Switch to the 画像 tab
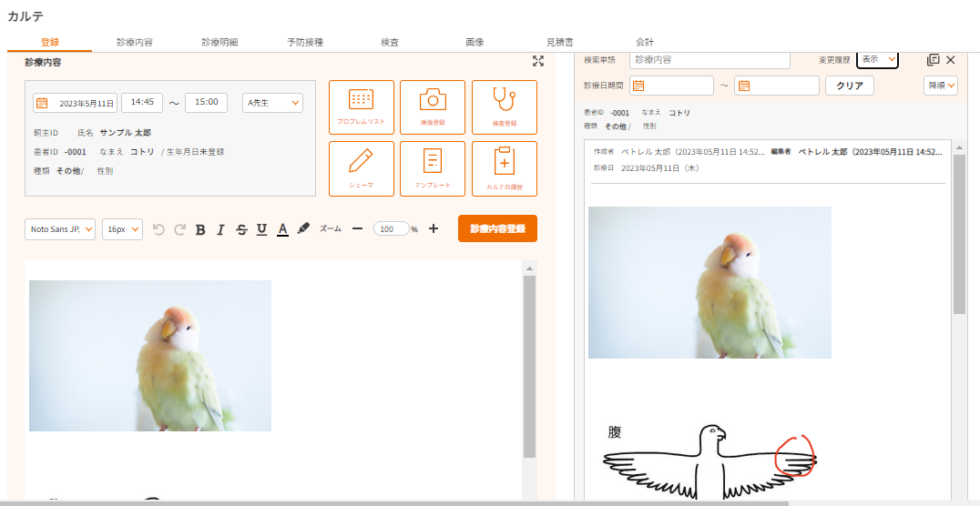 (475, 43)
